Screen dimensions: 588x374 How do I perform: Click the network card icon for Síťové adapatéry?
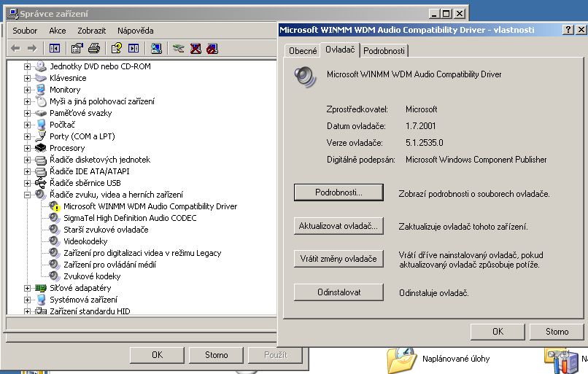click(40, 288)
